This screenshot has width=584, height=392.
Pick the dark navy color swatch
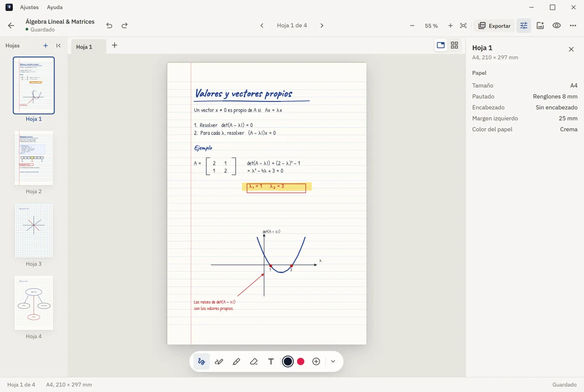tap(288, 361)
